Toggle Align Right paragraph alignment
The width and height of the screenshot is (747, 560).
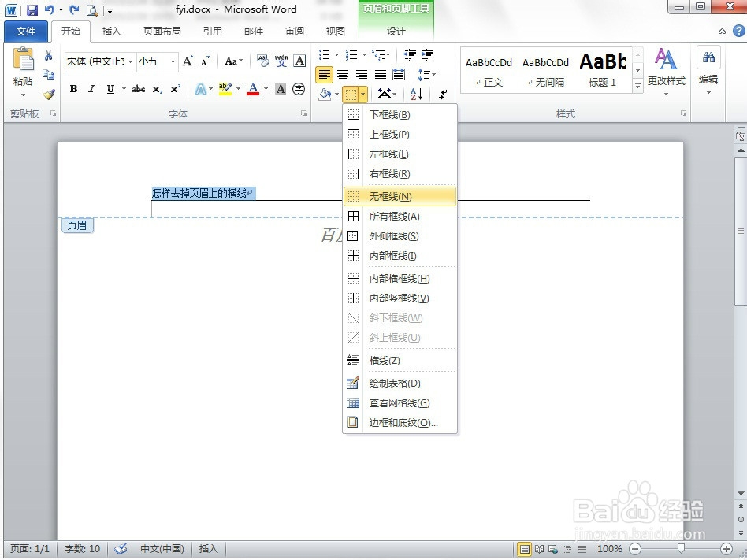[362, 74]
